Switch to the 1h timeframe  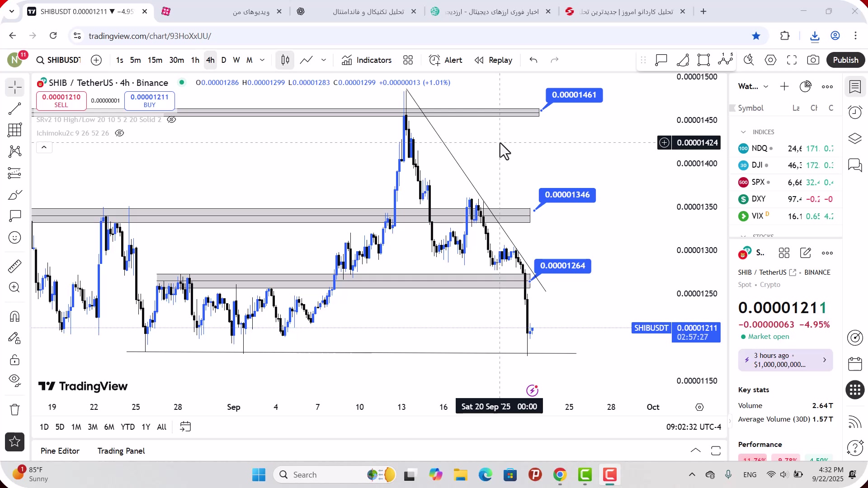pos(195,60)
